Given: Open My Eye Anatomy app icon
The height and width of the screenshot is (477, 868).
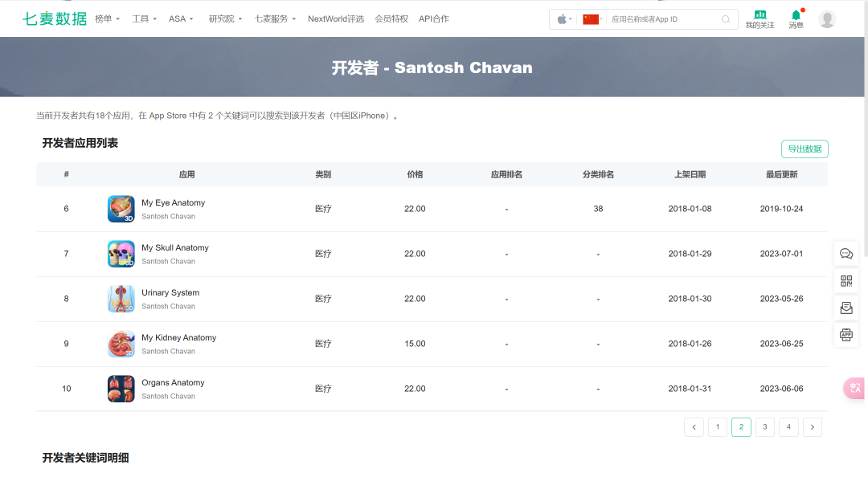Looking at the screenshot, I should pos(121,209).
